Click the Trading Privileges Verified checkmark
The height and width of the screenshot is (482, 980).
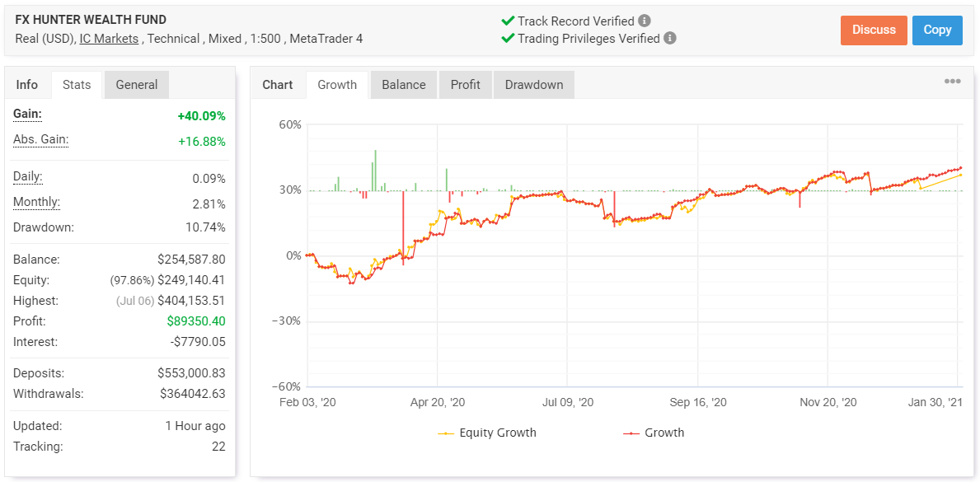[x=508, y=38]
